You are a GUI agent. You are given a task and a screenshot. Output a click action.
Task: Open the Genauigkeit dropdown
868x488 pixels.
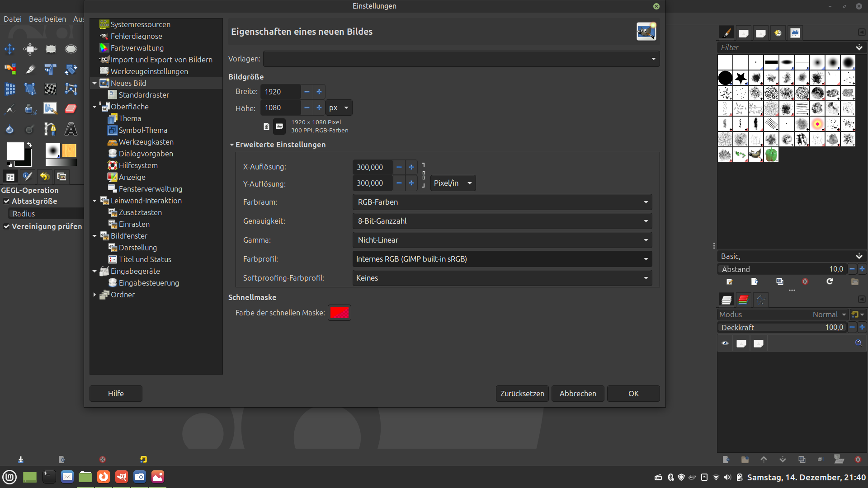[x=502, y=221]
